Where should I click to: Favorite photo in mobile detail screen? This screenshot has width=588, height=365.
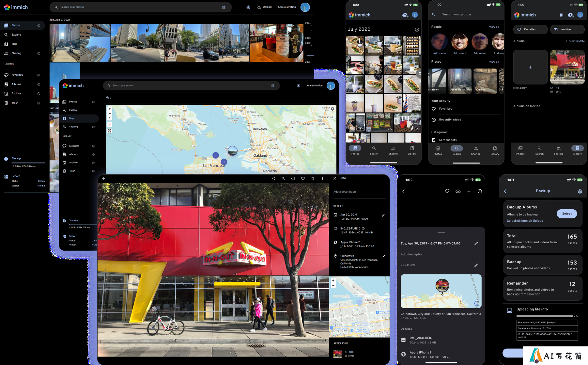pos(447,191)
